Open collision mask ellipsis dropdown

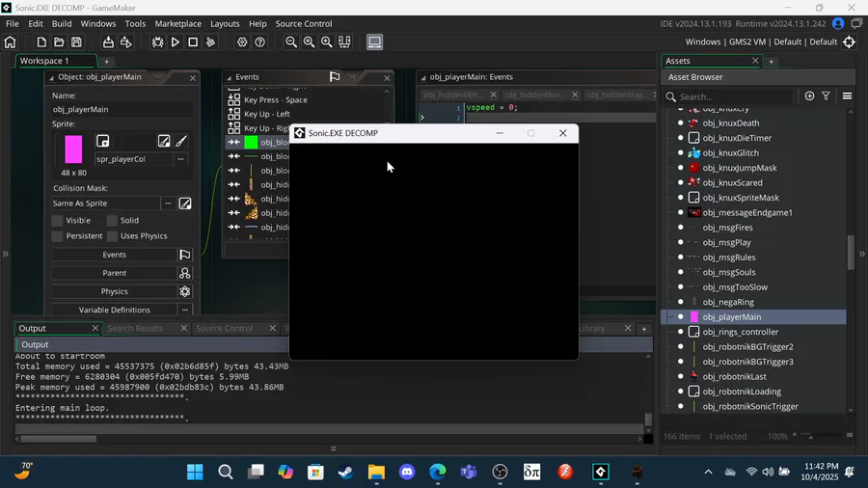[168, 203]
